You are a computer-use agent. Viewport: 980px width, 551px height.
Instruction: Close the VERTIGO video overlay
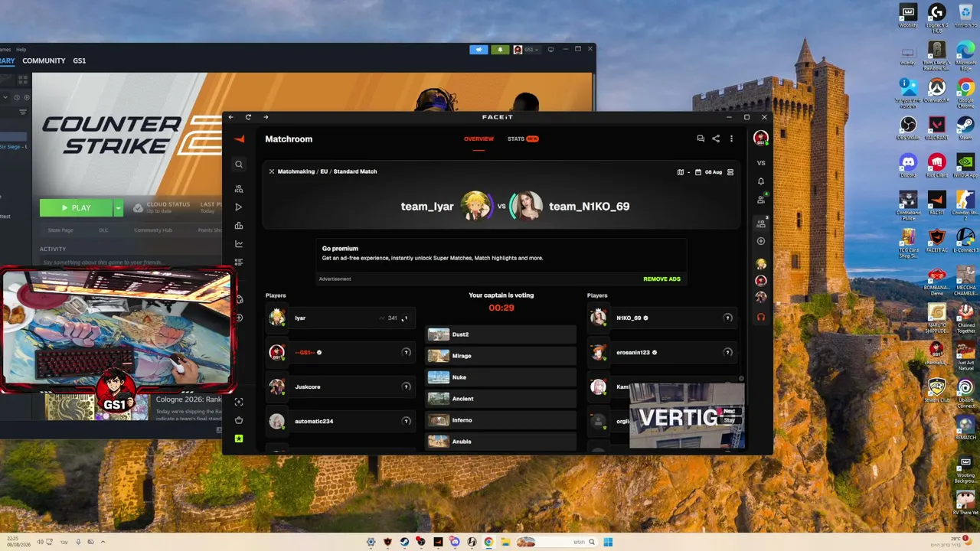(741, 379)
